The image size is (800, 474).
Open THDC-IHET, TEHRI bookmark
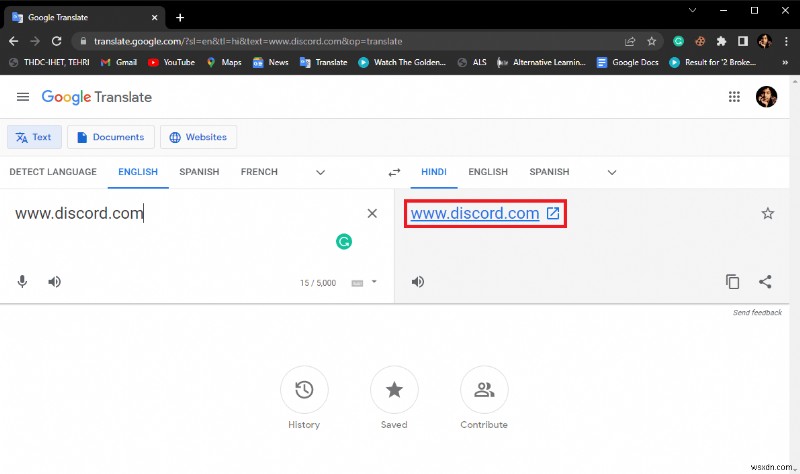click(x=49, y=62)
